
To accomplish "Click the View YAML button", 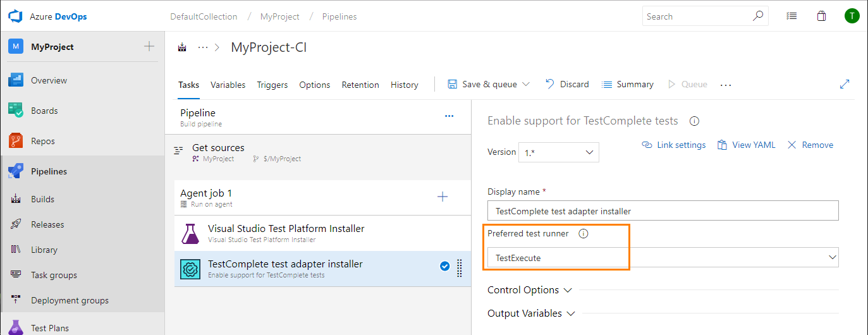I will (x=746, y=145).
